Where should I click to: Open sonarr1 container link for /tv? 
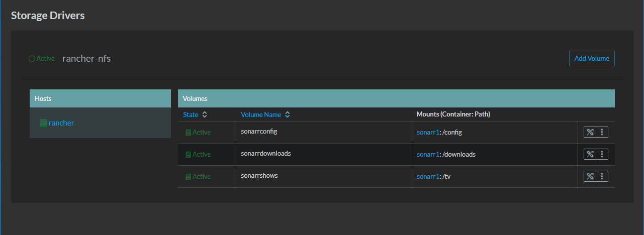click(427, 177)
